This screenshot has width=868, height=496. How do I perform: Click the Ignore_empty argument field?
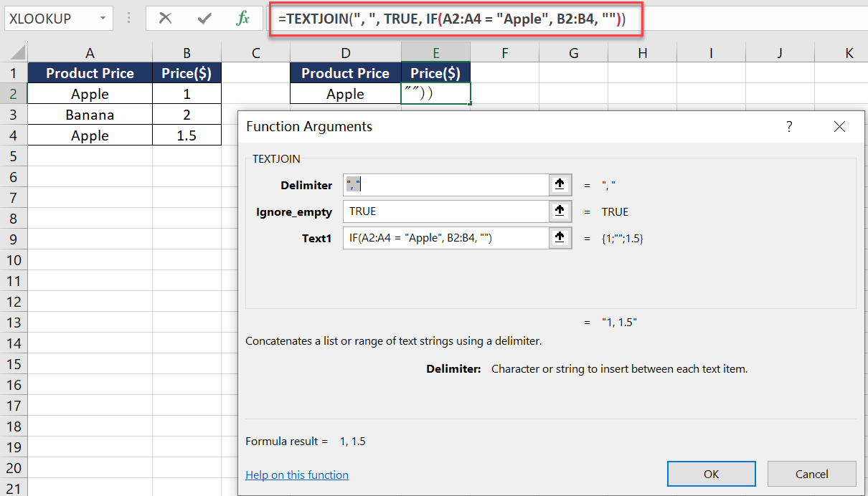click(446, 211)
